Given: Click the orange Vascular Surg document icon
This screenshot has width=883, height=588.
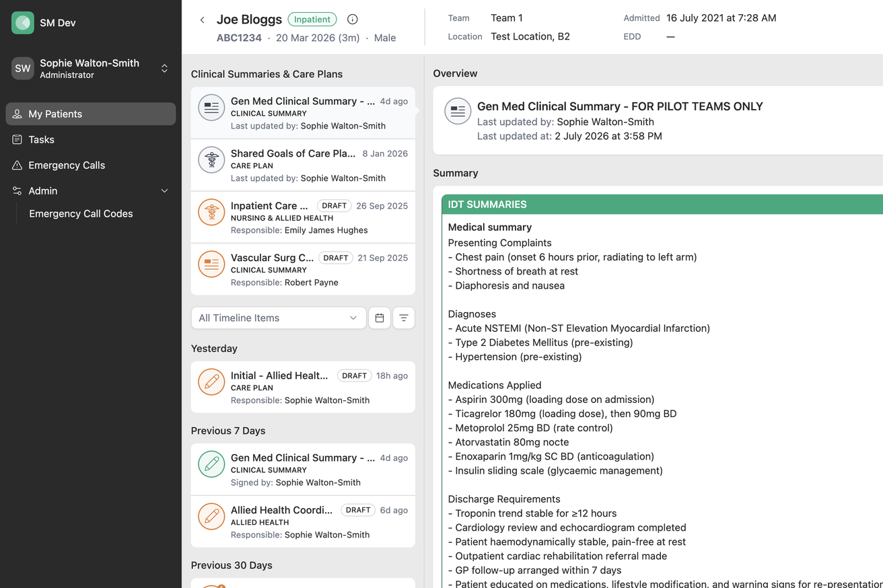Looking at the screenshot, I should (x=211, y=264).
